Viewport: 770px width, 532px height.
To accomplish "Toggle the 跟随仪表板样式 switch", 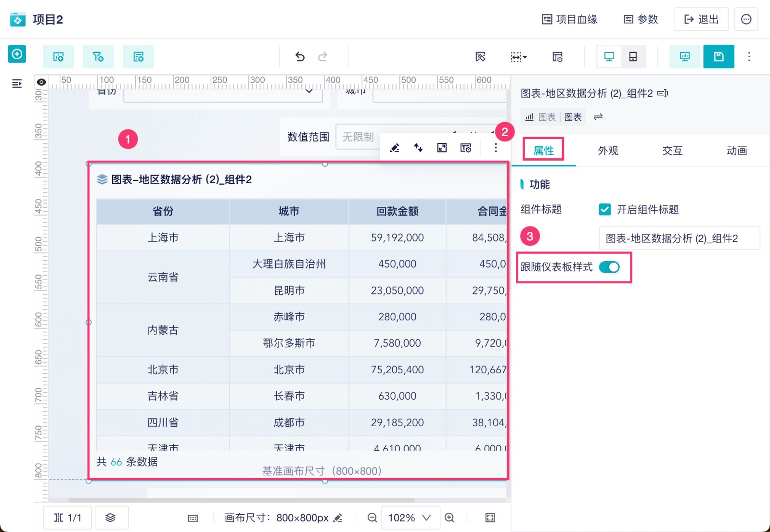I will [609, 267].
